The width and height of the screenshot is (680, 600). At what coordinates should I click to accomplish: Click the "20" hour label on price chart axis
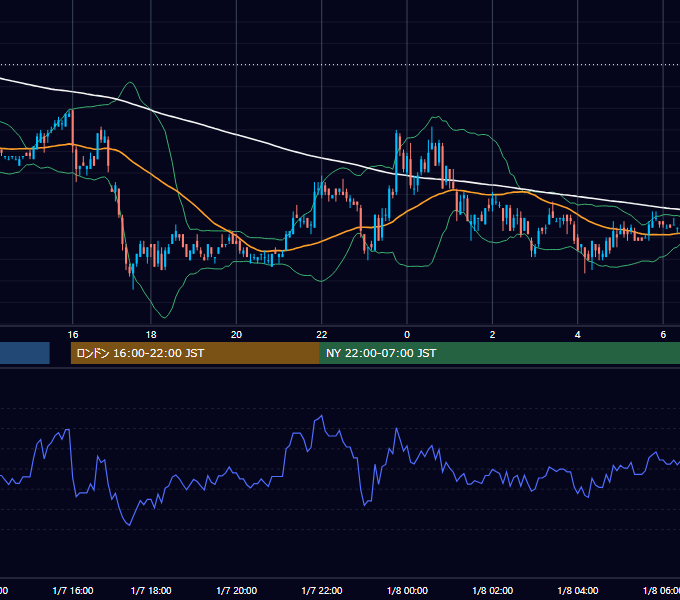236,335
